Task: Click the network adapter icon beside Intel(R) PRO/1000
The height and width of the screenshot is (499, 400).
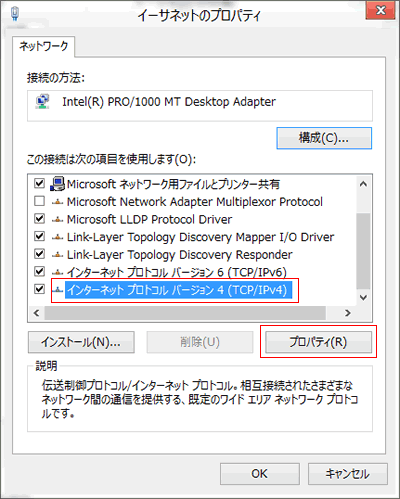Action: [42, 102]
